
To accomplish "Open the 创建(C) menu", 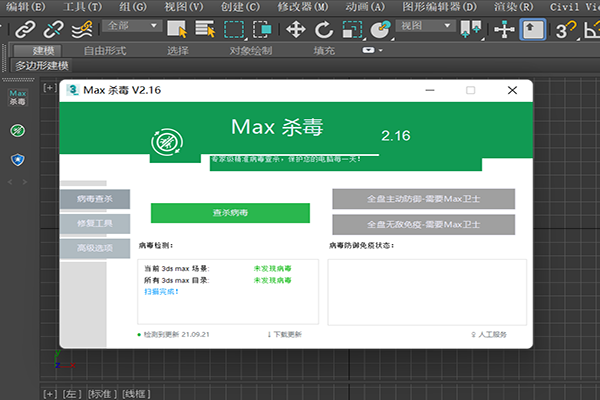I will pos(240,7).
